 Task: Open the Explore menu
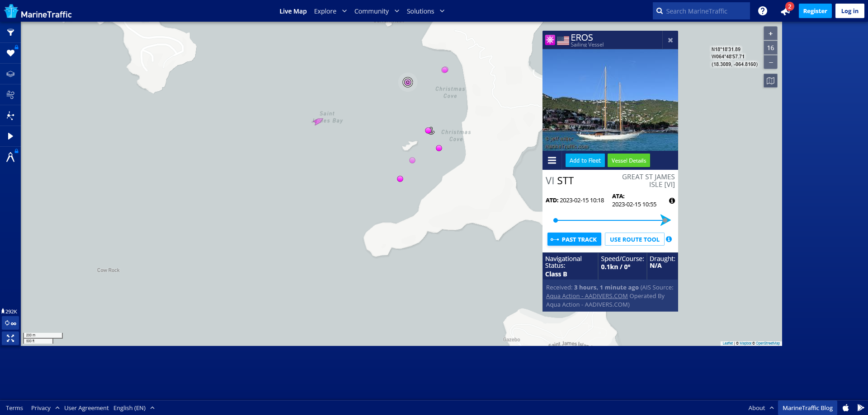(325, 11)
